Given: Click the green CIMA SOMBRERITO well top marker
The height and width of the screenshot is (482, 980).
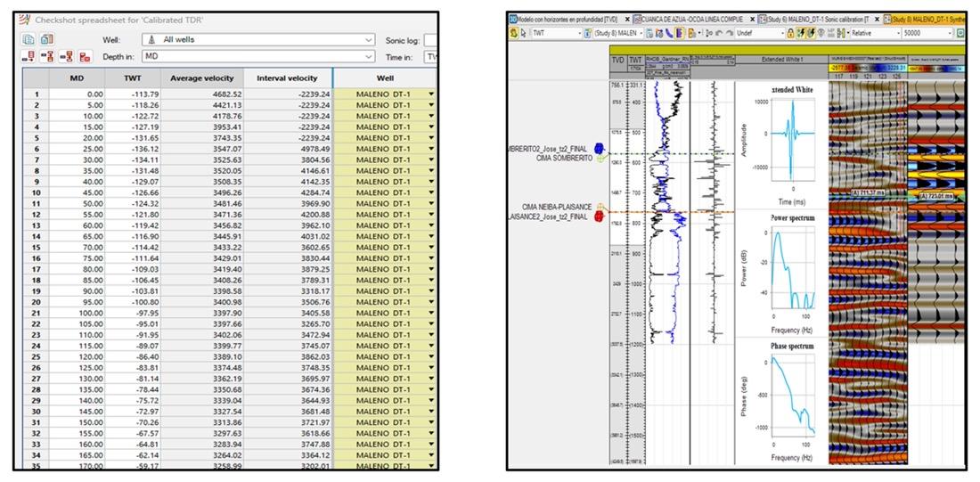Looking at the screenshot, I should point(600,159).
